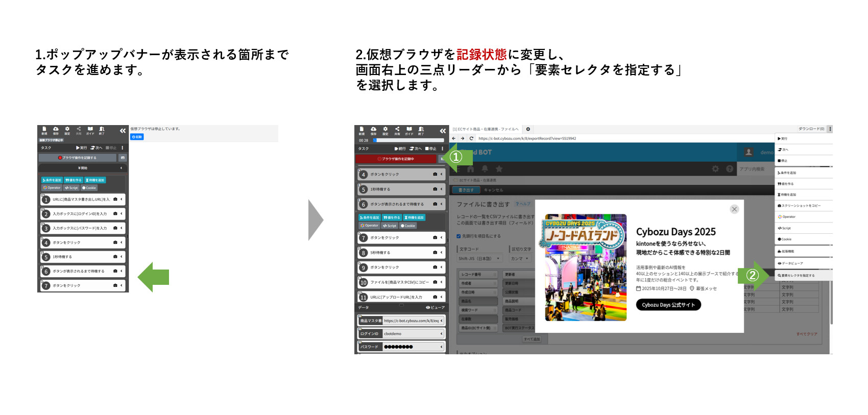Click the task progress bar next to 00:28

click(408, 140)
